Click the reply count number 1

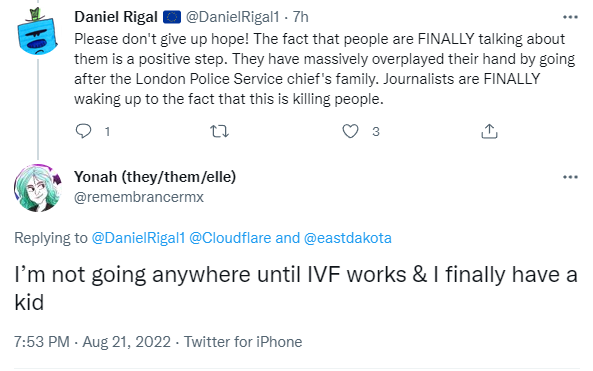coord(107,132)
